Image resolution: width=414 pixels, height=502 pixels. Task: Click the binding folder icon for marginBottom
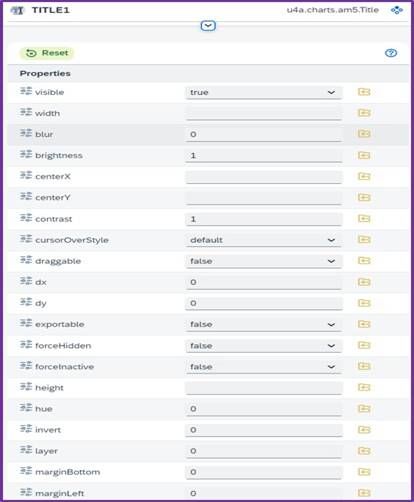(x=364, y=472)
